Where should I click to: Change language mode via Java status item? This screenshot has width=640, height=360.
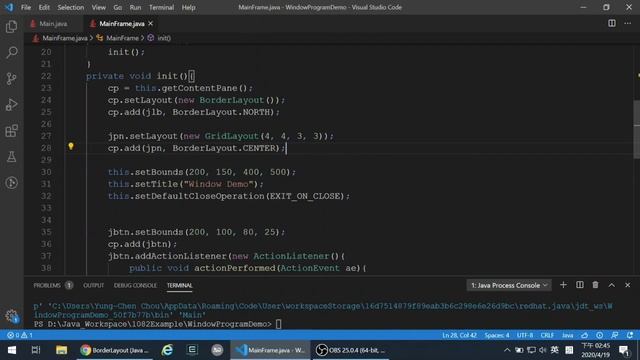567,335
